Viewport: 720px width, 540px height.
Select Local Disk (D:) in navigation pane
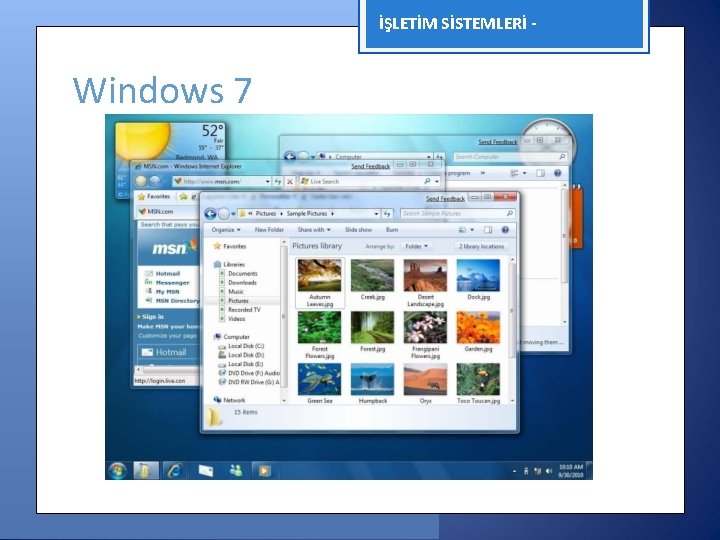point(246,355)
